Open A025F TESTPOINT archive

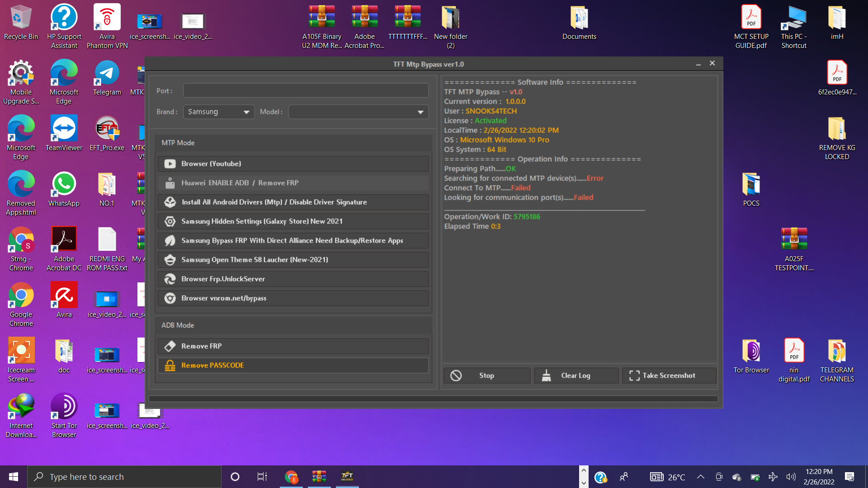[x=794, y=249]
